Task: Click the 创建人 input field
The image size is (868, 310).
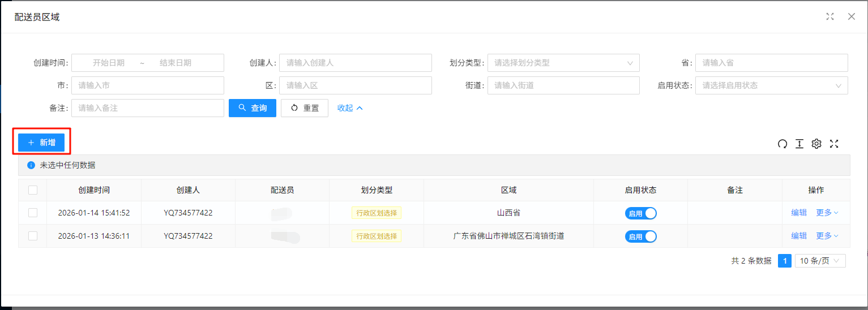Action: point(355,63)
